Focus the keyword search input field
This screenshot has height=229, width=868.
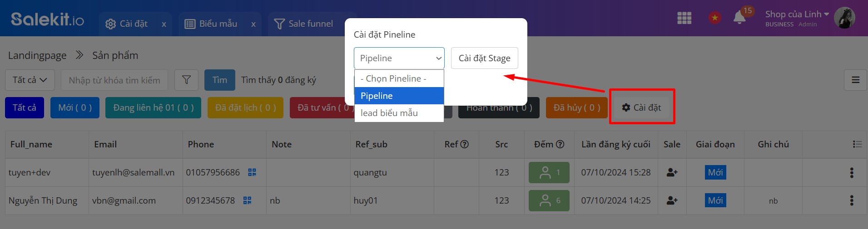[x=114, y=80]
